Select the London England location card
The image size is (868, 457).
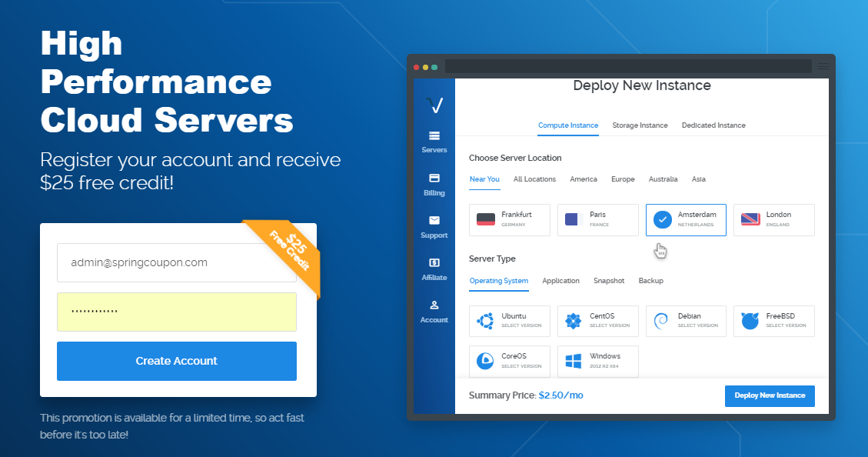(774, 220)
